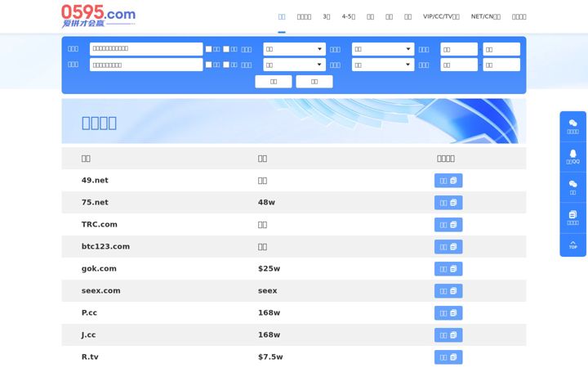The height and width of the screenshot is (368, 588).
Task: Click the 'seex' text in the seex.com price column
Action: point(268,291)
